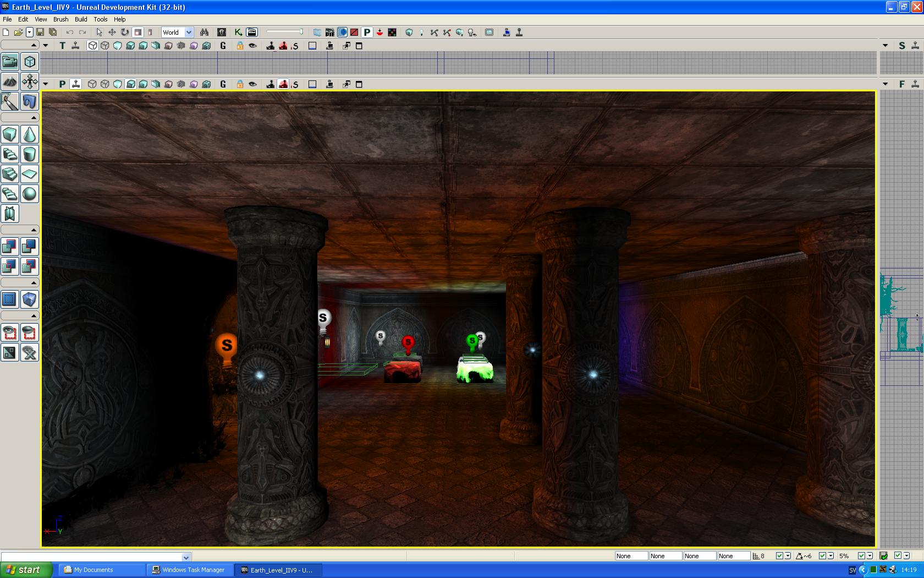Switch to My Documents taskbar window
This screenshot has height=578, width=924.
click(x=102, y=570)
